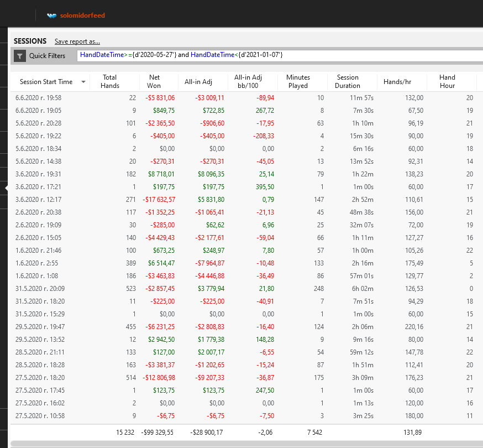Click the solomidorfeed player name

point(82,15)
